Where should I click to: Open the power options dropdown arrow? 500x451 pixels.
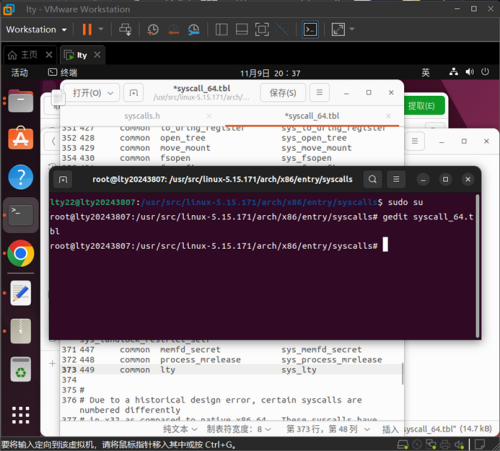coord(101,29)
